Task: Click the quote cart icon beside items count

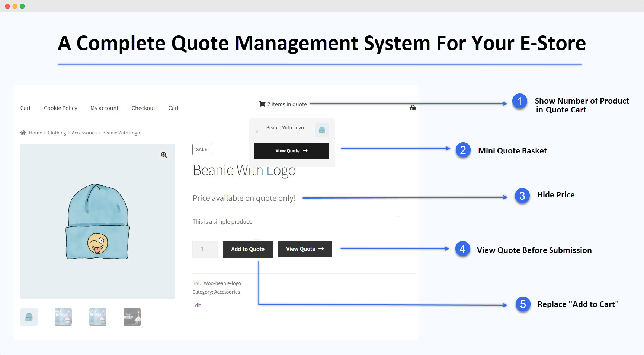Action: [262, 104]
